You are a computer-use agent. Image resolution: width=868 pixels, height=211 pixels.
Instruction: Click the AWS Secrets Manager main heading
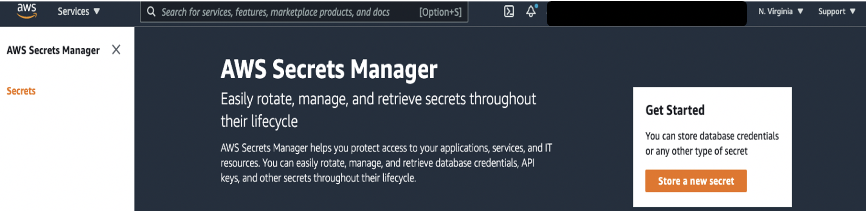pyautogui.click(x=329, y=69)
